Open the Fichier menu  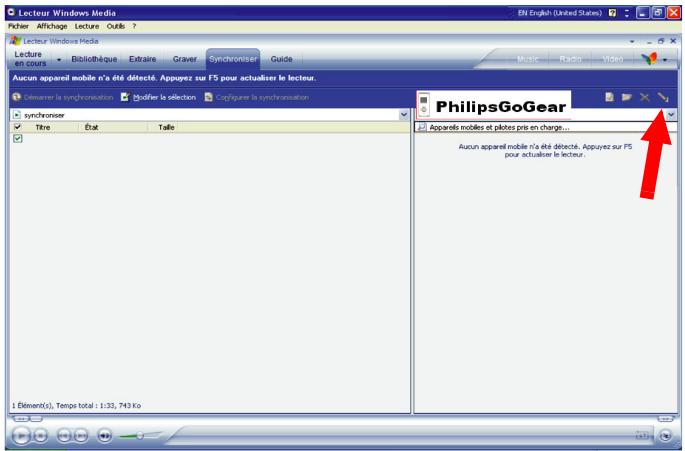tap(18, 26)
